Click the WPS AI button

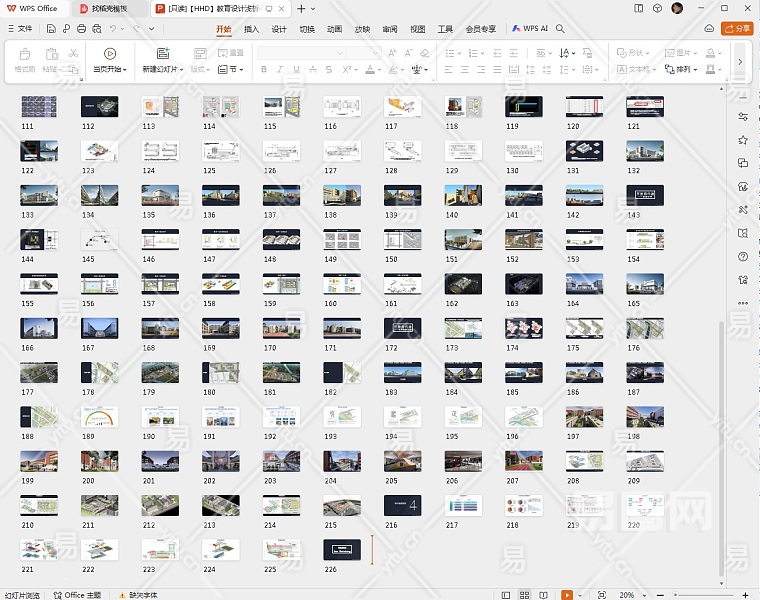(530, 29)
